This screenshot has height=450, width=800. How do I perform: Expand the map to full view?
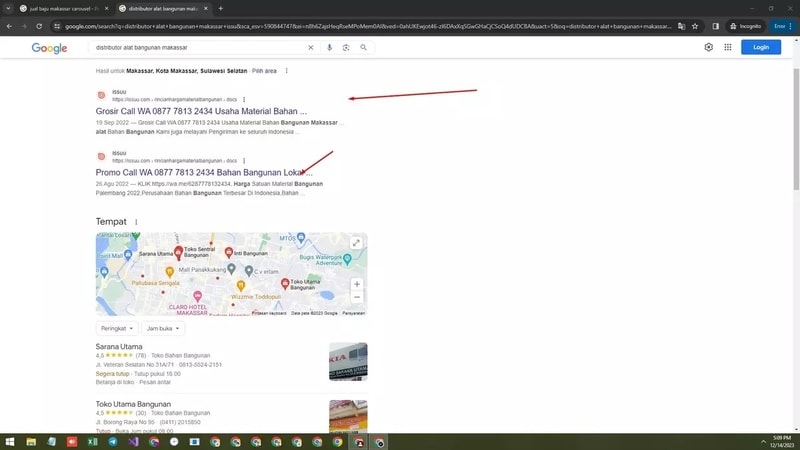click(356, 243)
